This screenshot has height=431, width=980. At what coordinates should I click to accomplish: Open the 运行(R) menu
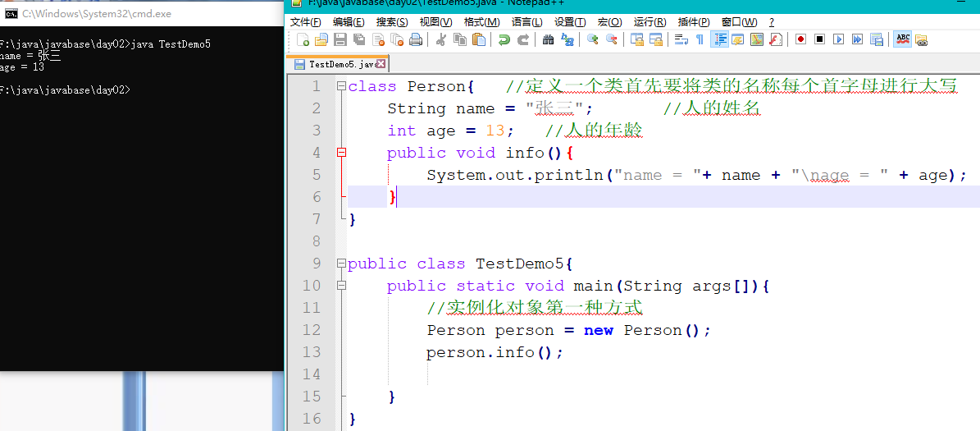pos(650,22)
